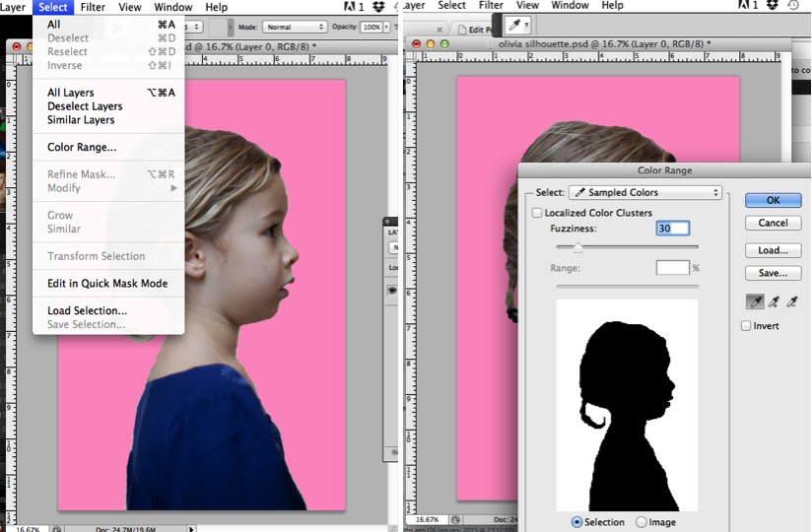Viewport: 812px width, 532px height.
Task: Open the Opacity value dropdown arrow
Action: 386,27
